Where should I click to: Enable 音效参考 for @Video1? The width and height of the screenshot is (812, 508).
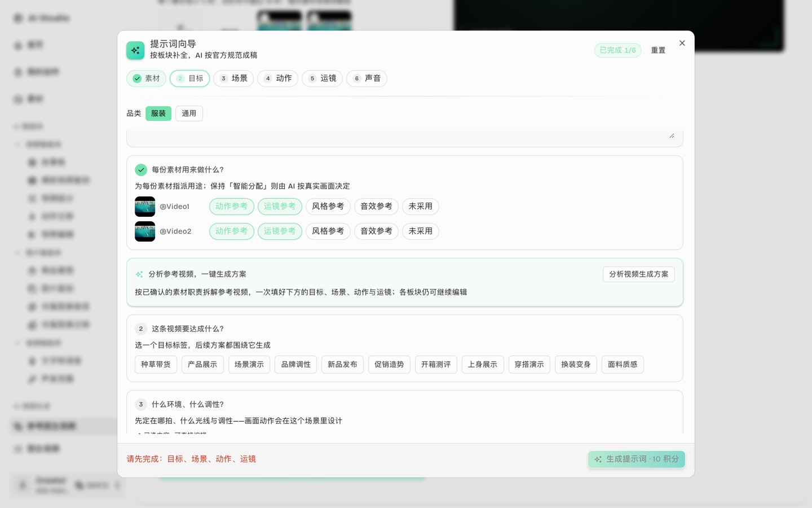click(376, 207)
